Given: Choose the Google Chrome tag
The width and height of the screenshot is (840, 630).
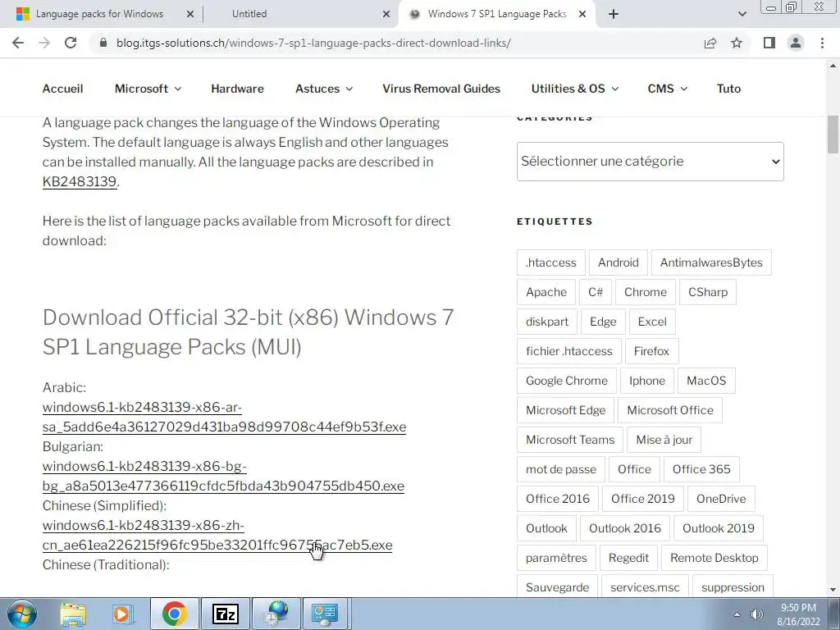Looking at the screenshot, I should pos(567,381).
